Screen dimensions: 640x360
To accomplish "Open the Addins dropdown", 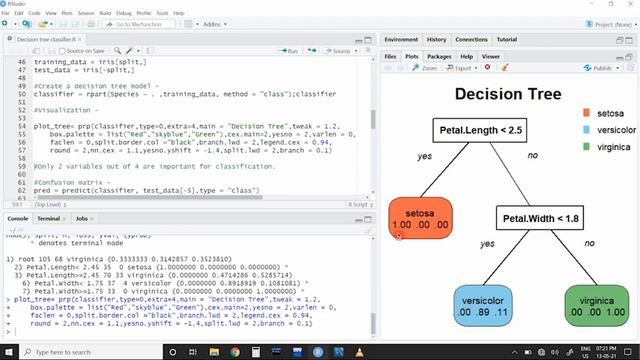I will (215, 24).
